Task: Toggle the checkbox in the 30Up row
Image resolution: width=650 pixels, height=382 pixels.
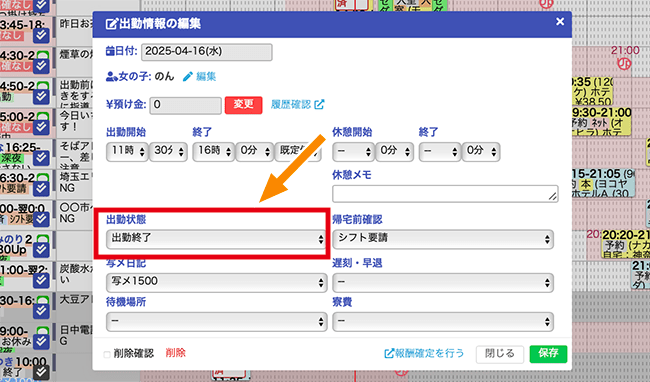Action: pos(41,249)
